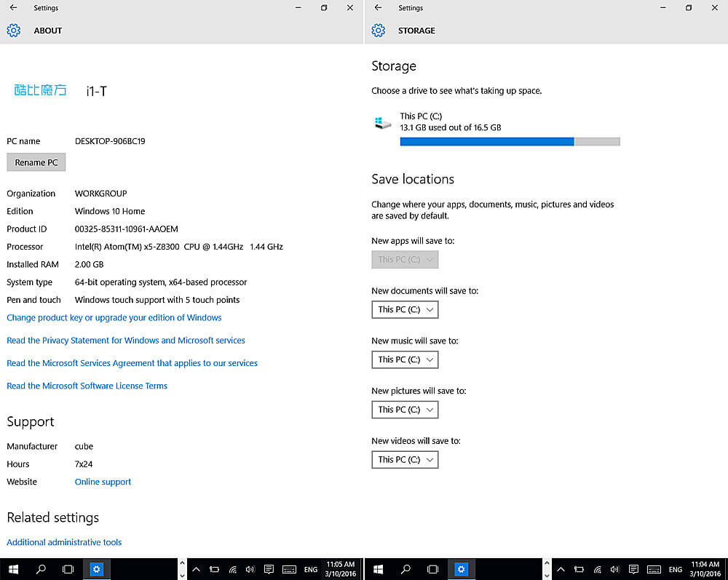Show hidden tray icons on left taskbar

click(197, 569)
